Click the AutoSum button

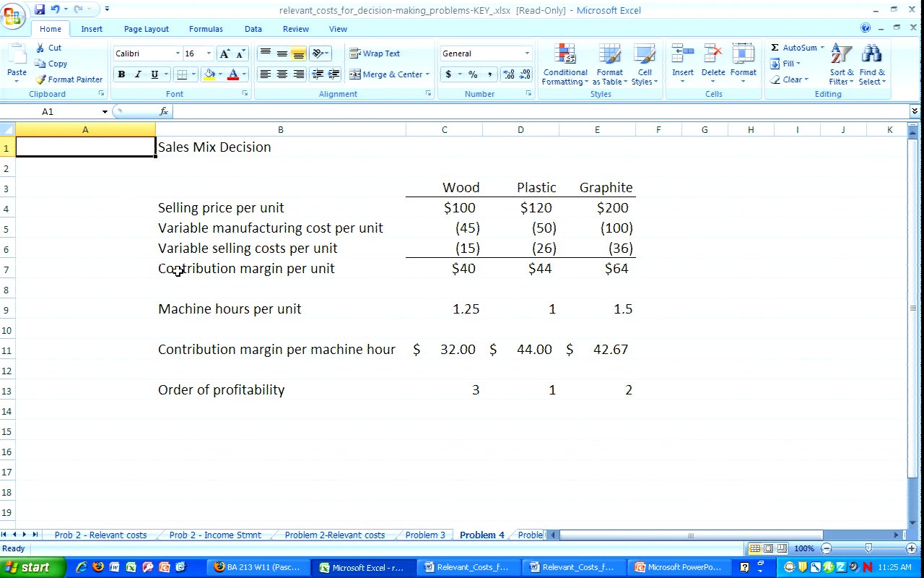click(798, 48)
